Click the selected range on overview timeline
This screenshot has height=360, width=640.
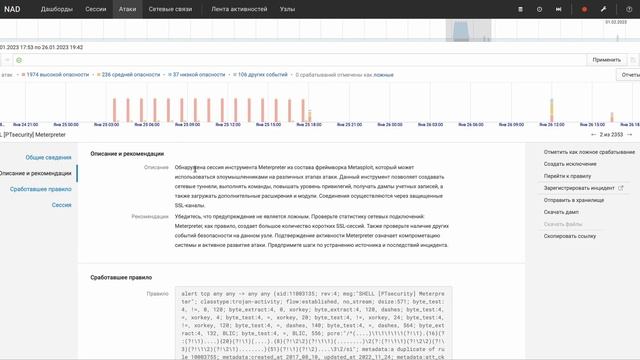click(x=469, y=31)
